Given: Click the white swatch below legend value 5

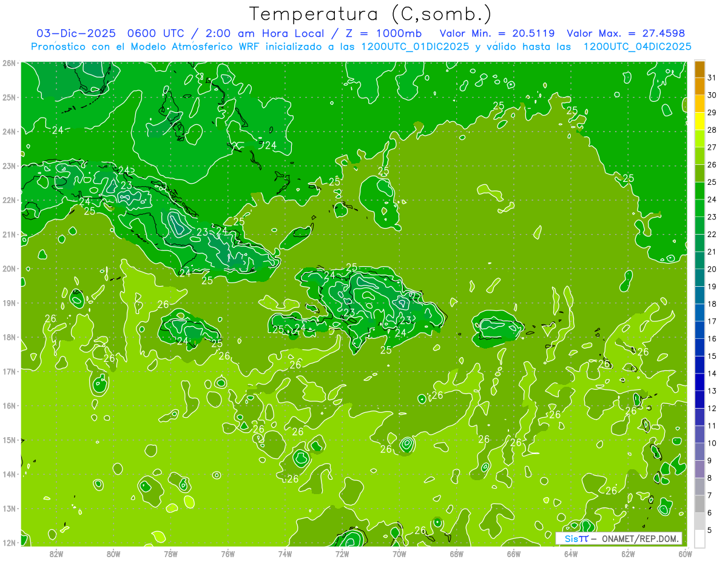Looking at the screenshot, I should click(x=699, y=538).
